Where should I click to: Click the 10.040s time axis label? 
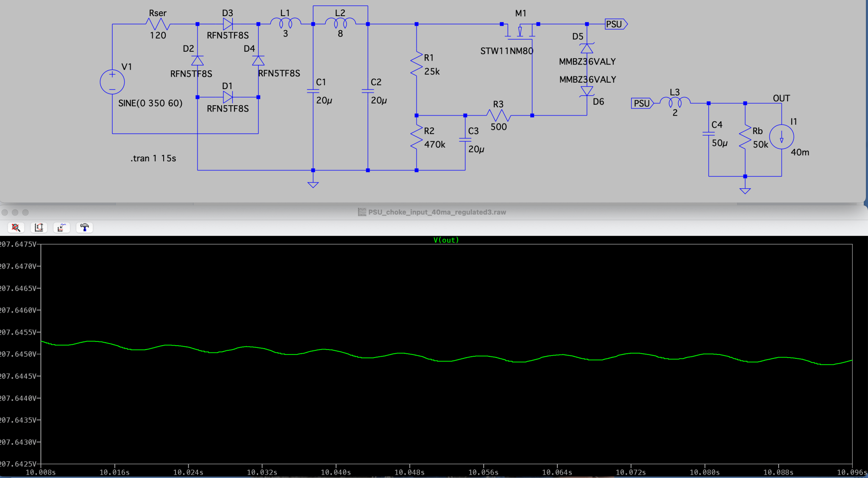tap(336, 472)
